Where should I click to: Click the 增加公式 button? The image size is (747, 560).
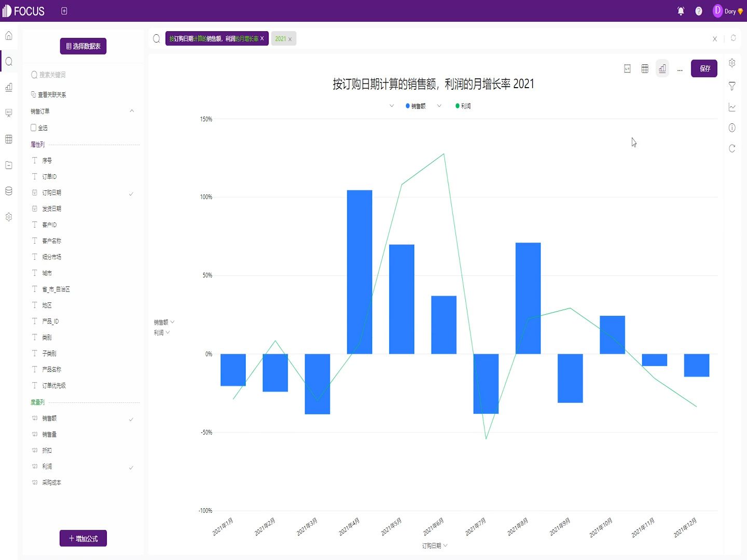pyautogui.click(x=83, y=539)
